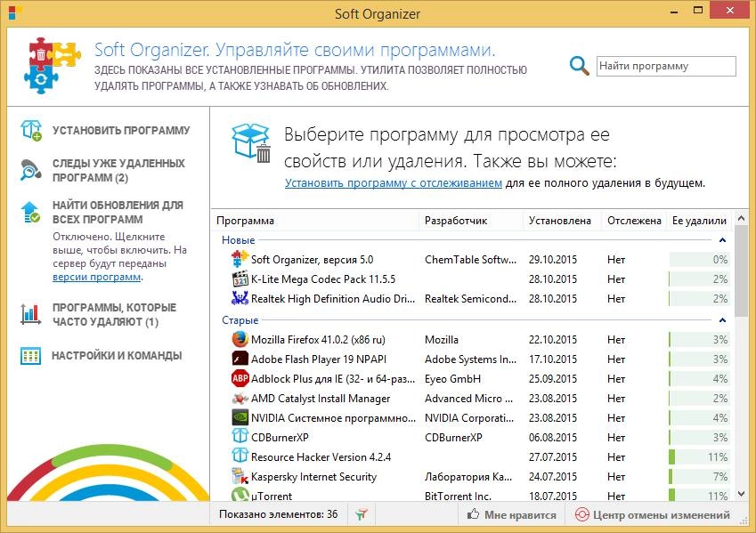
Task: Click the CDBurnerXP row icon
Action: [240, 437]
